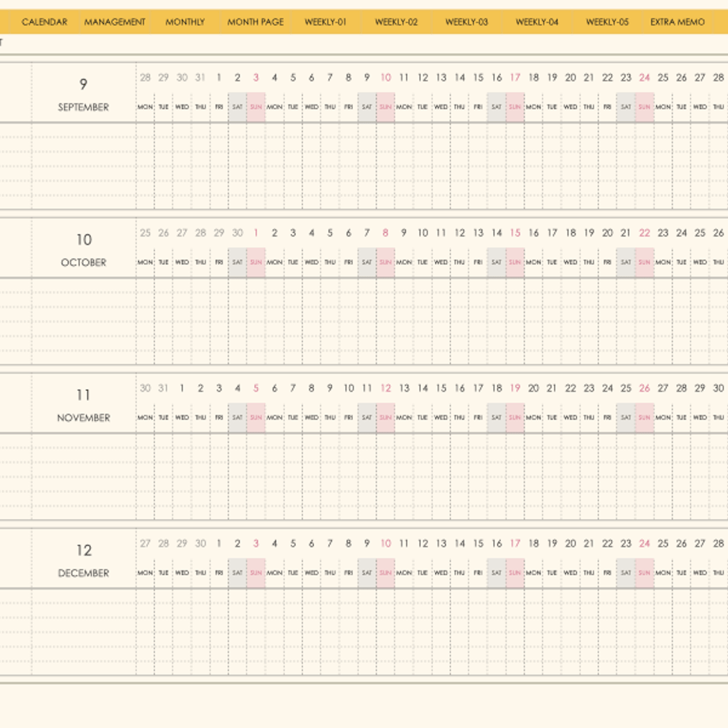Switch to the WEEKLY-05 tab
This screenshot has width=728, height=728.
click(x=607, y=22)
